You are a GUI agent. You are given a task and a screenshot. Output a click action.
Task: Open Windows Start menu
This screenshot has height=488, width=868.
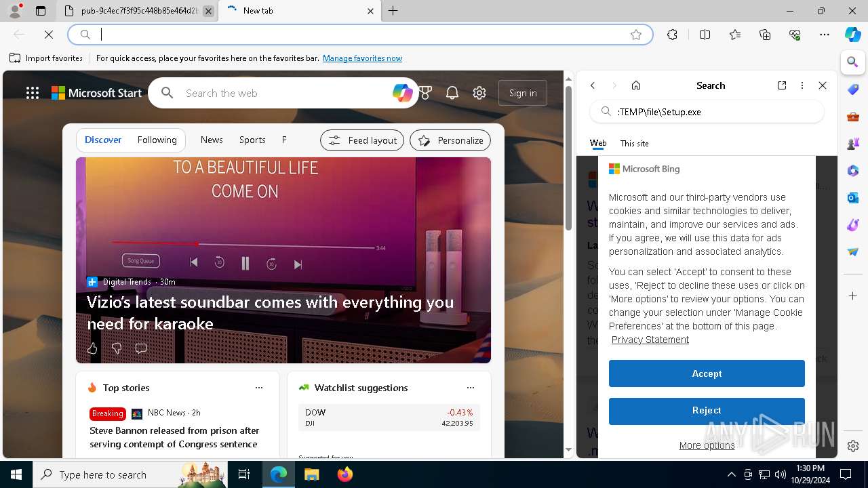tap(16, 474)
